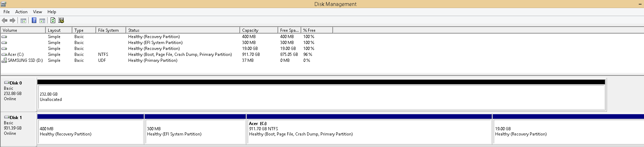Toggle Show/Hide Console Tree icon
This screenshot has width=644, height=147.
pos(23,21)
